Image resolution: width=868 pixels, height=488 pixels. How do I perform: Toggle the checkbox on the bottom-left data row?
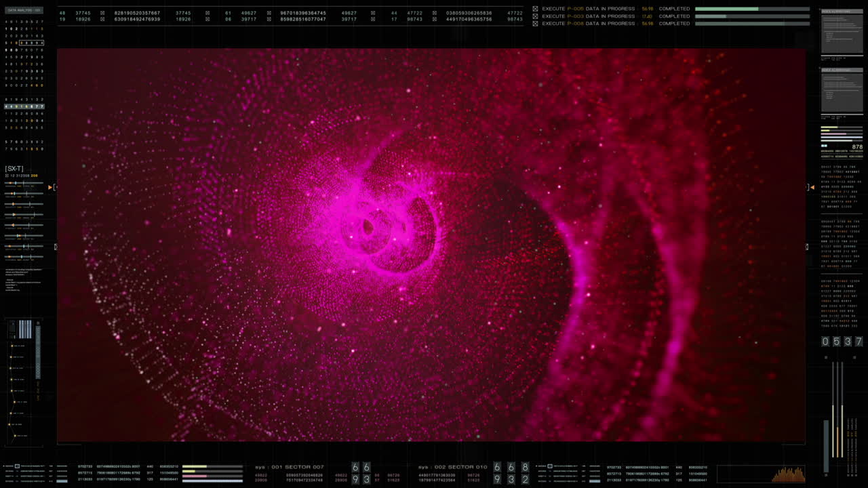pos(16,466)
